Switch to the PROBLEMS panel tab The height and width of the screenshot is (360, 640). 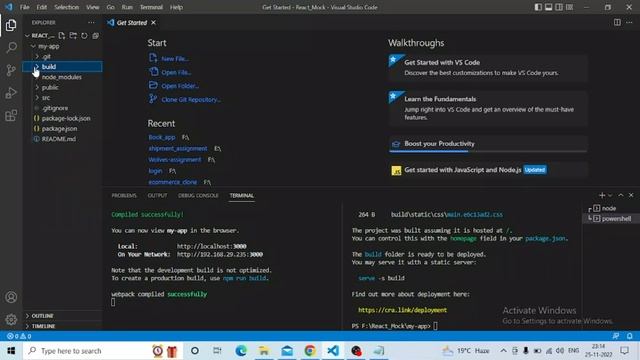124,196
